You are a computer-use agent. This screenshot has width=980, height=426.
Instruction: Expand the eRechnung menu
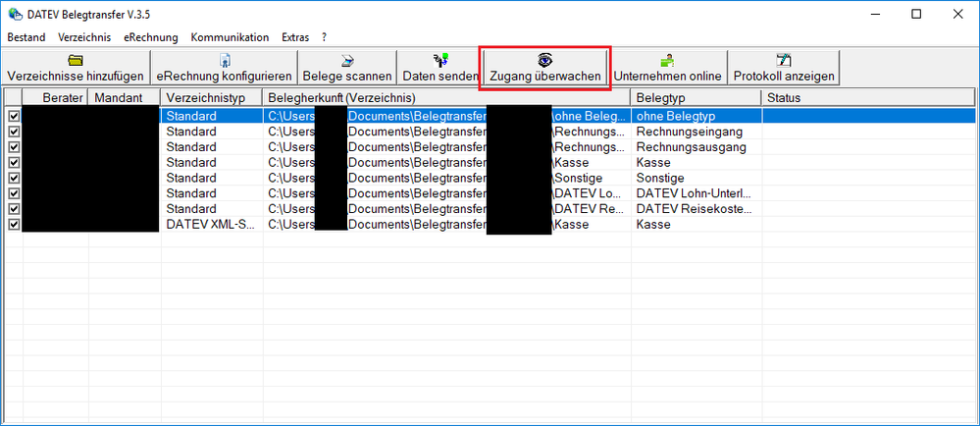(x=150, y=37)
